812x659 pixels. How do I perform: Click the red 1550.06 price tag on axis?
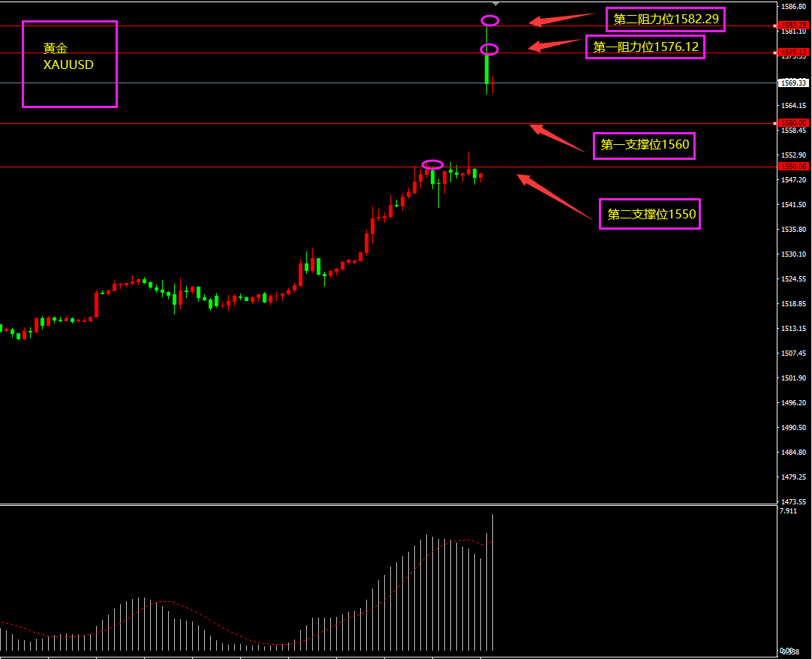(x=792, y=167)
